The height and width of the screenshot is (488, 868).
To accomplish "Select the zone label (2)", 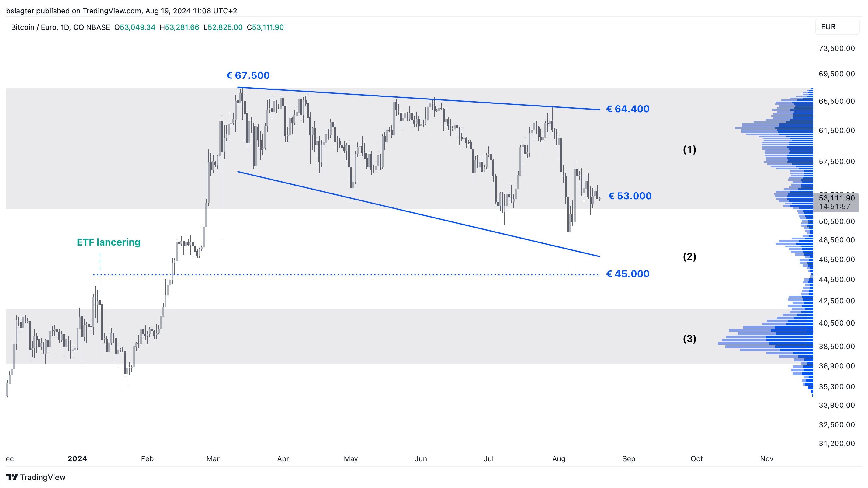I will click(689, 256).
